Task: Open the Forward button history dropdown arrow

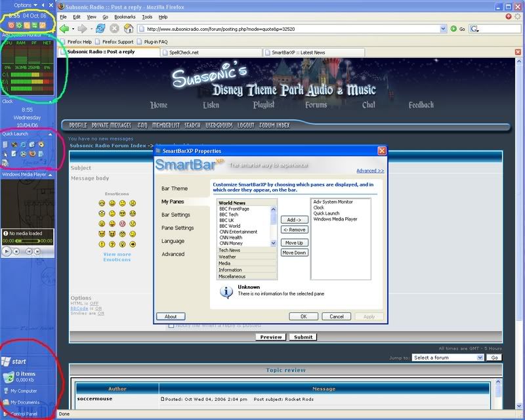Action: click(x=91, y=29)
